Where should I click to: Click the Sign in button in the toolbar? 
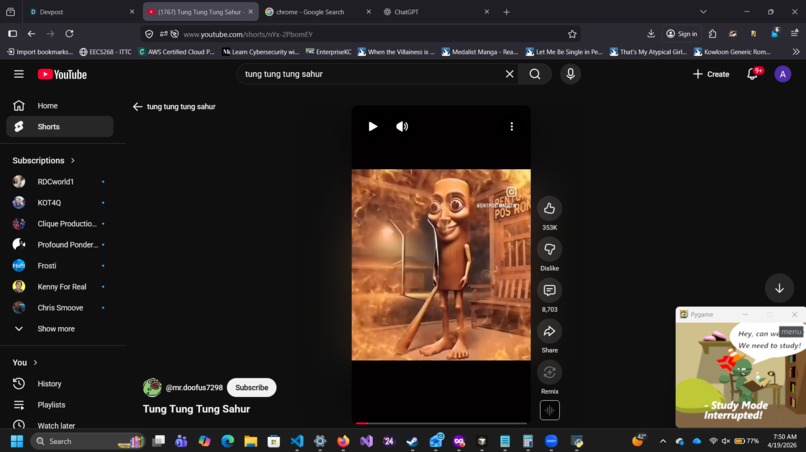pyautogui.click(x=682, y=34)
